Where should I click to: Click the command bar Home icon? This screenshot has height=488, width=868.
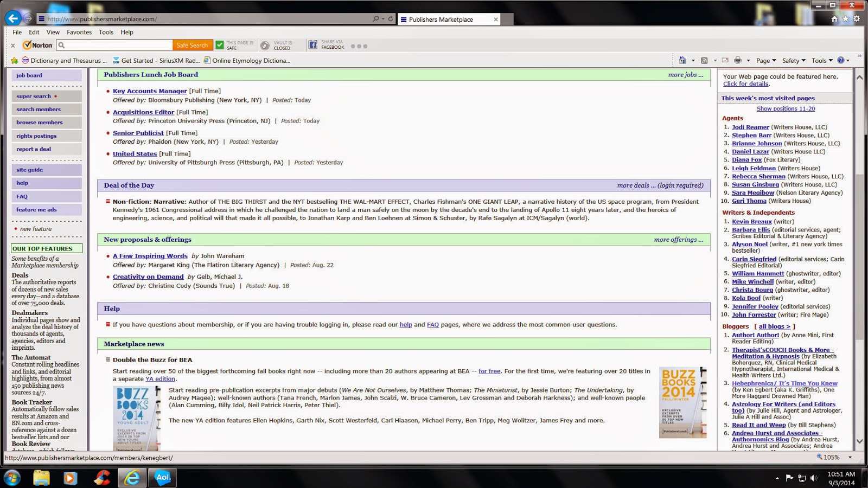pos(682,60)
